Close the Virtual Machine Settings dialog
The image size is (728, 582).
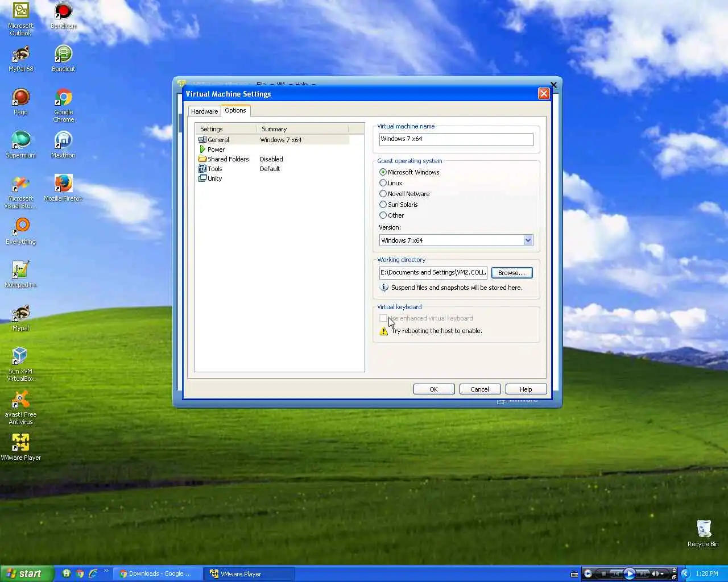point(544,94)
